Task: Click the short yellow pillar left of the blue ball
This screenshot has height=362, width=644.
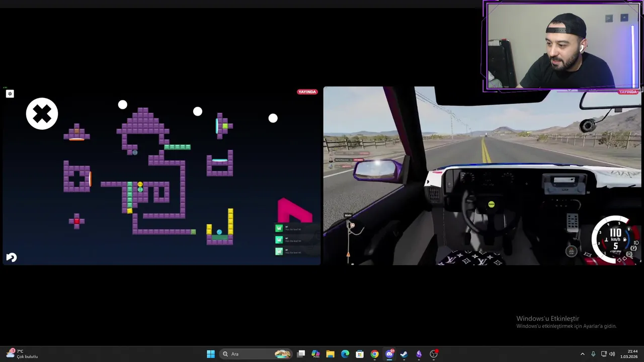Action: click(209, 230)
